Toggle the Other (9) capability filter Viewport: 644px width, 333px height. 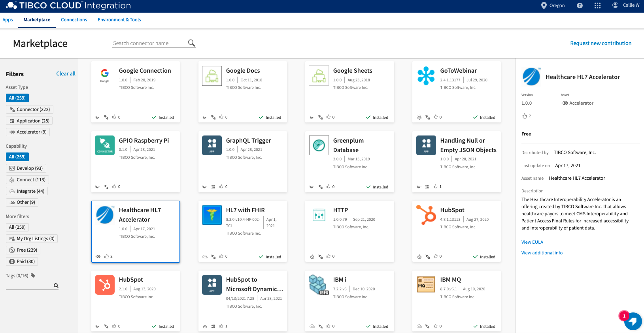tap(22, 202)
